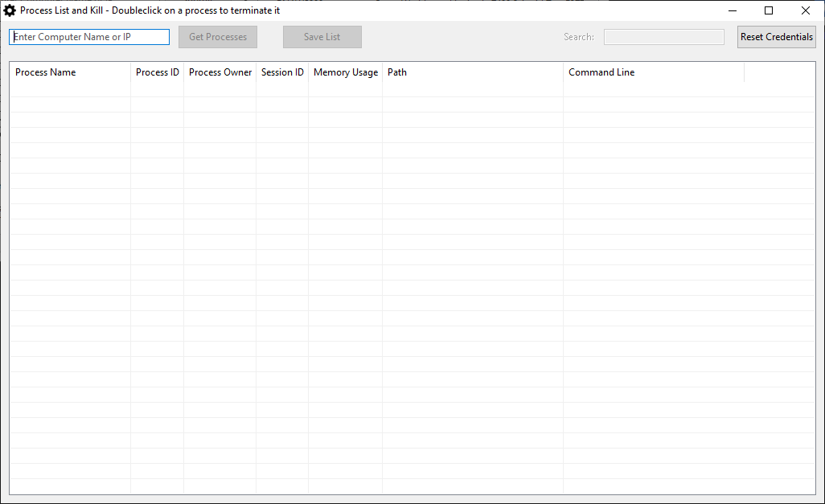
Task: Sort by the Memory Usage column header
Action: coord(345,72)
